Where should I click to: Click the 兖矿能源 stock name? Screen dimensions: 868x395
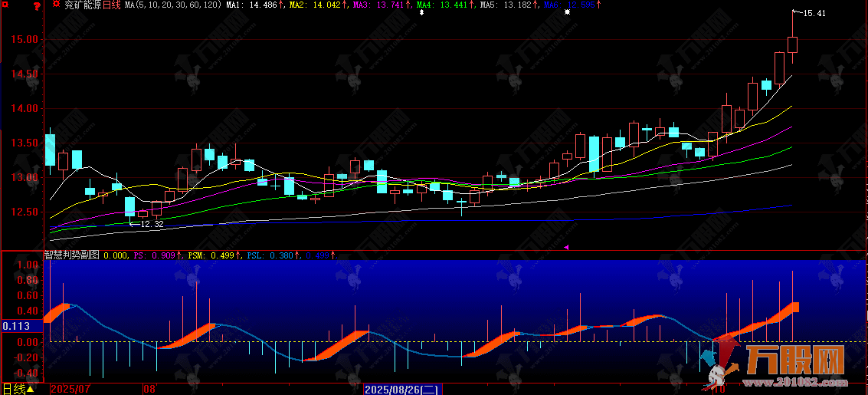[83, 5]
